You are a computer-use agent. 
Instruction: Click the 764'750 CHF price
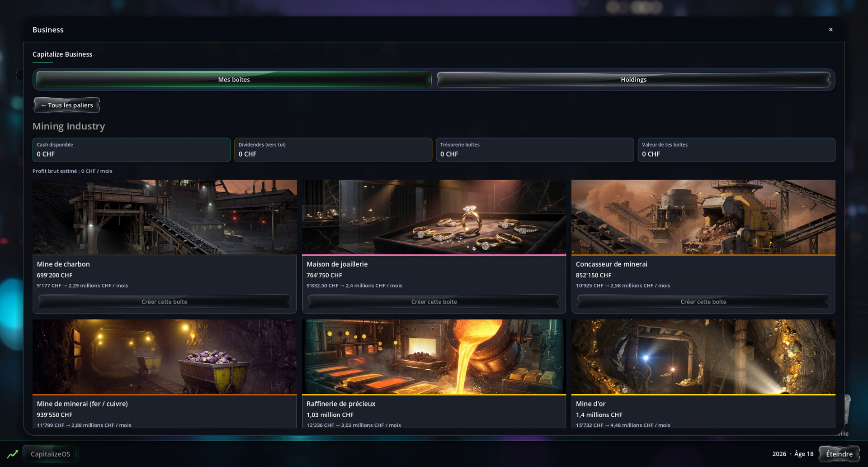[x=324, y=275]
